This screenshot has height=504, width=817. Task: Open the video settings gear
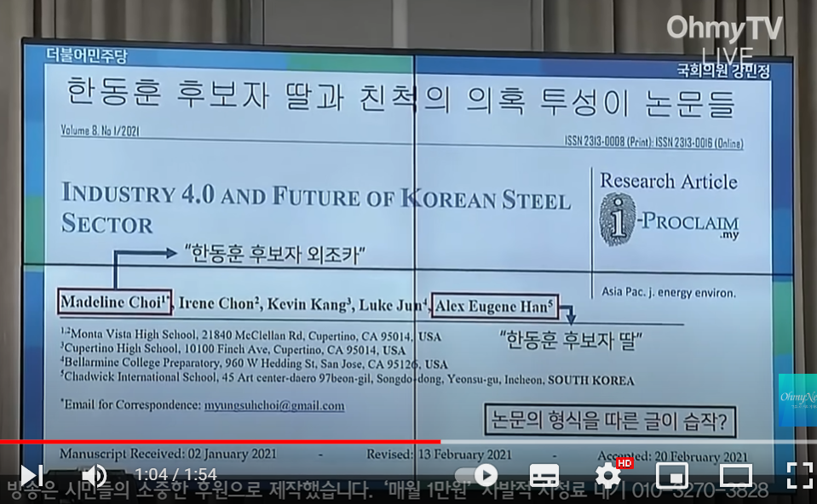point(608,475)
